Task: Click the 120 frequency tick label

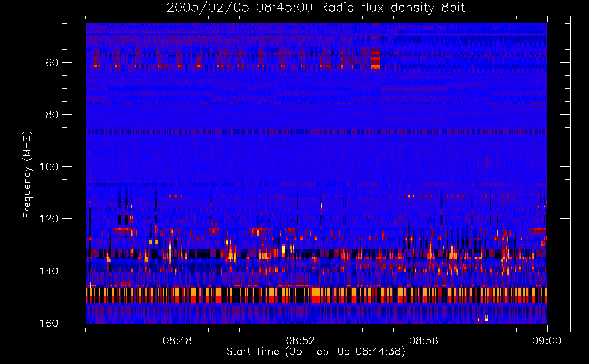Action: coord(49,219)
